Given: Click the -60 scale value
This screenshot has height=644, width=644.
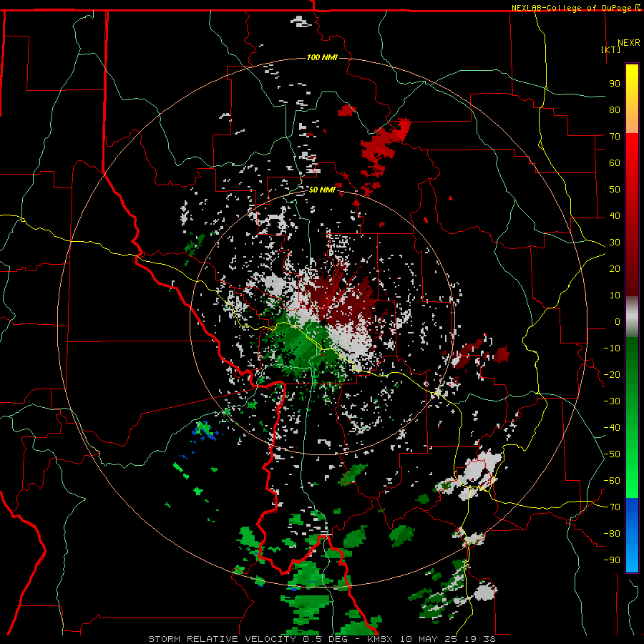Looking at the screenshot, I should point(612,481).
